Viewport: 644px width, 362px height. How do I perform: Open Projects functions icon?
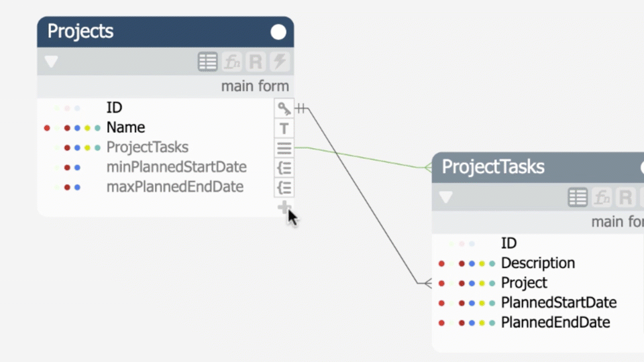point(232,62)
